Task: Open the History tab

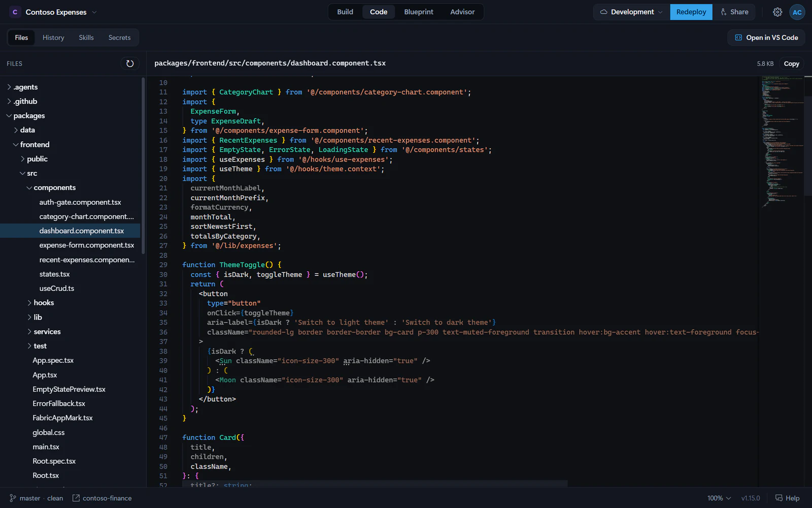Action: click(53, 38)
